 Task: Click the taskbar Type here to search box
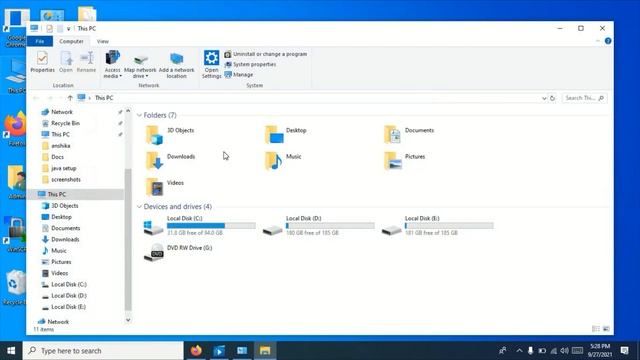pos(103,351)
